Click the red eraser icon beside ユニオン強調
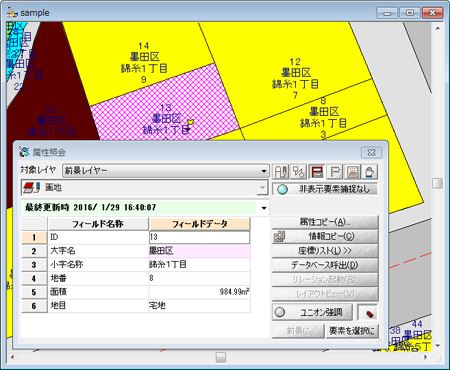Viewport: 450px width, 370px height. pos(368,312)
